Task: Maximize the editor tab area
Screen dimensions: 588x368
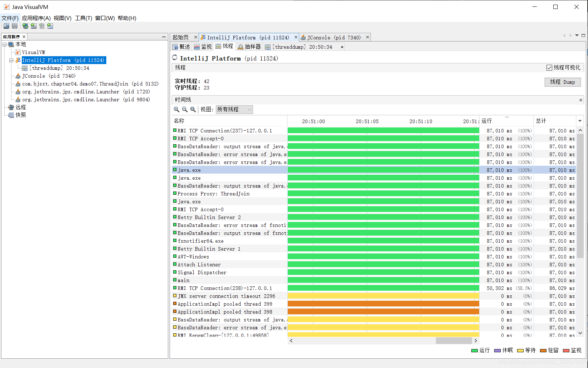Action: [x=583, y=35]
